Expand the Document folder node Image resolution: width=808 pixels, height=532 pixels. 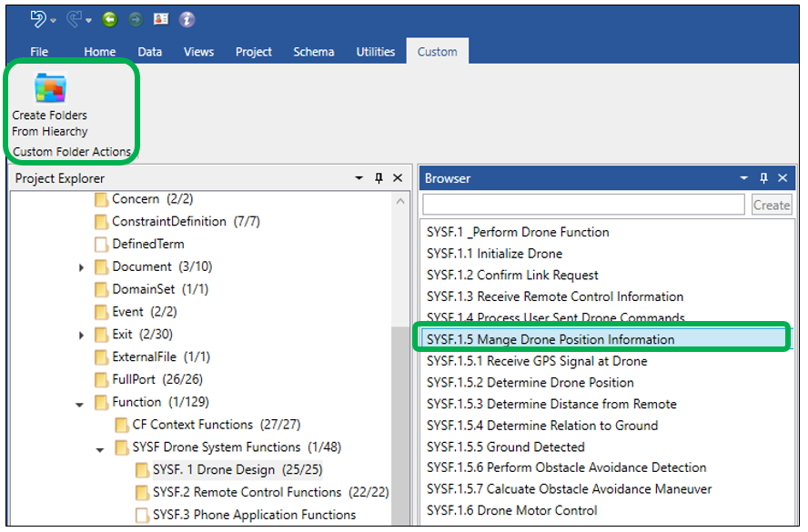tap(81, 267)
